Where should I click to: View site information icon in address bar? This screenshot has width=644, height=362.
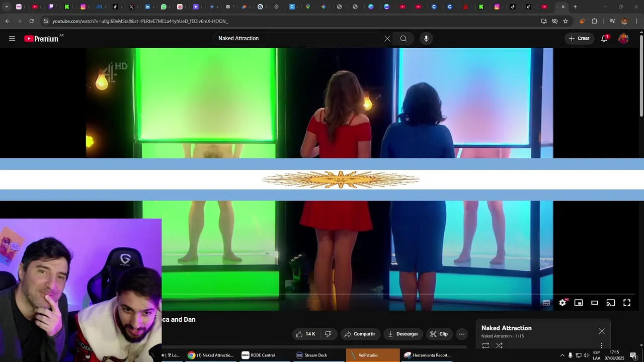tap(46, 21)
